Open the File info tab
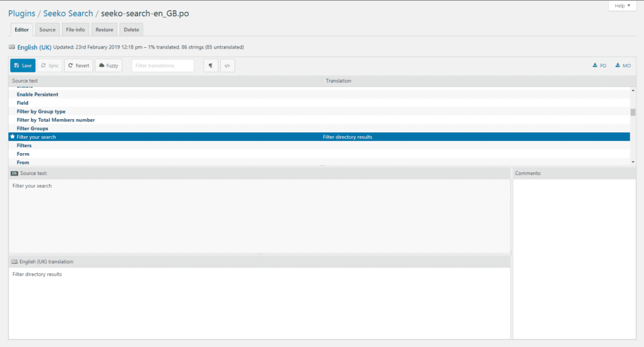 click(75, 30)
